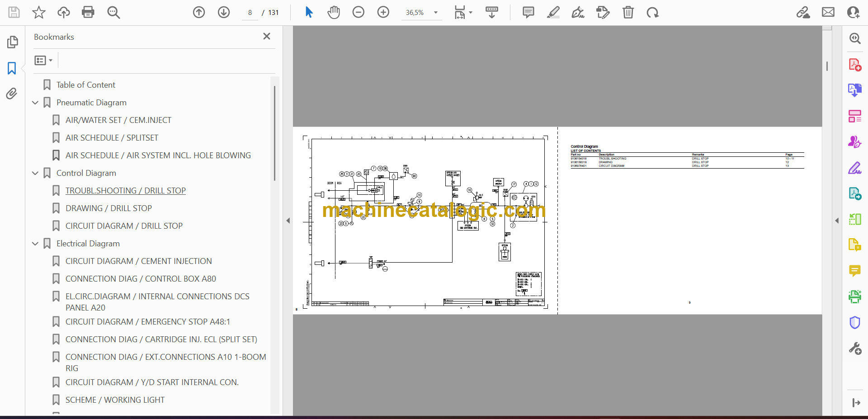Open AIR SCHEDULE / SPLITSET bookmark
The image size is (868, 419).
(112, 138)
